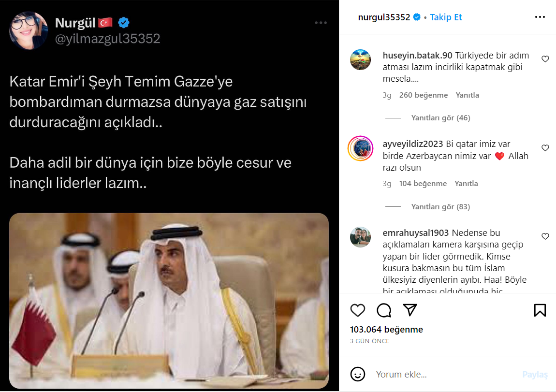Click Takip Et to follow nurgul35352

click(446, 17)
